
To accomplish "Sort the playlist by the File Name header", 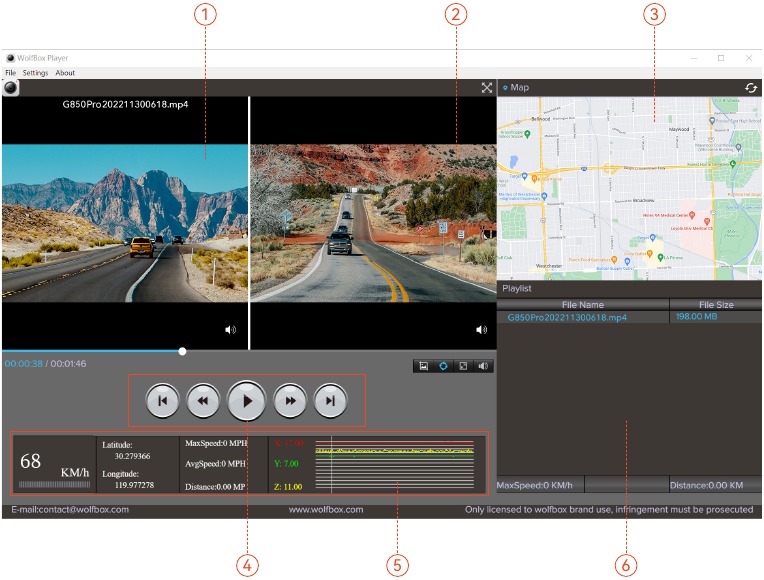I will click(x=583, y=305).
